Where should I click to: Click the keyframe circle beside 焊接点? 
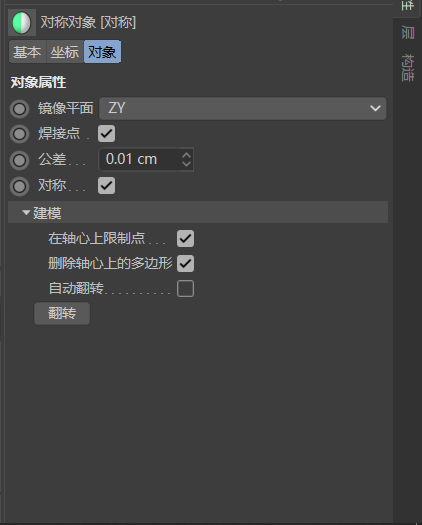pos(19,134)
